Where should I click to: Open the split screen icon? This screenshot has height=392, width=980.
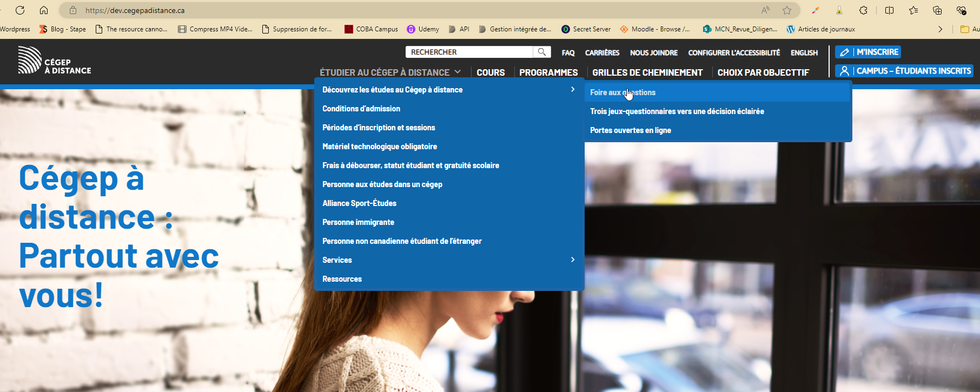click(889, 10)
